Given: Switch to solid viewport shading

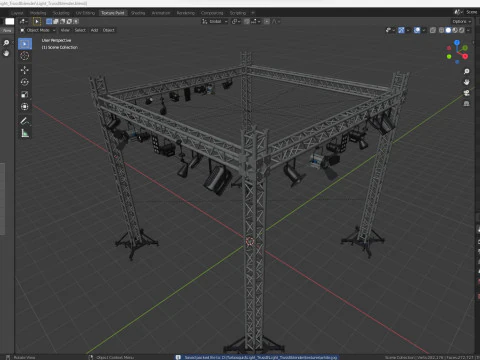Looking at the screenshot, I should [x=448, y=30].
